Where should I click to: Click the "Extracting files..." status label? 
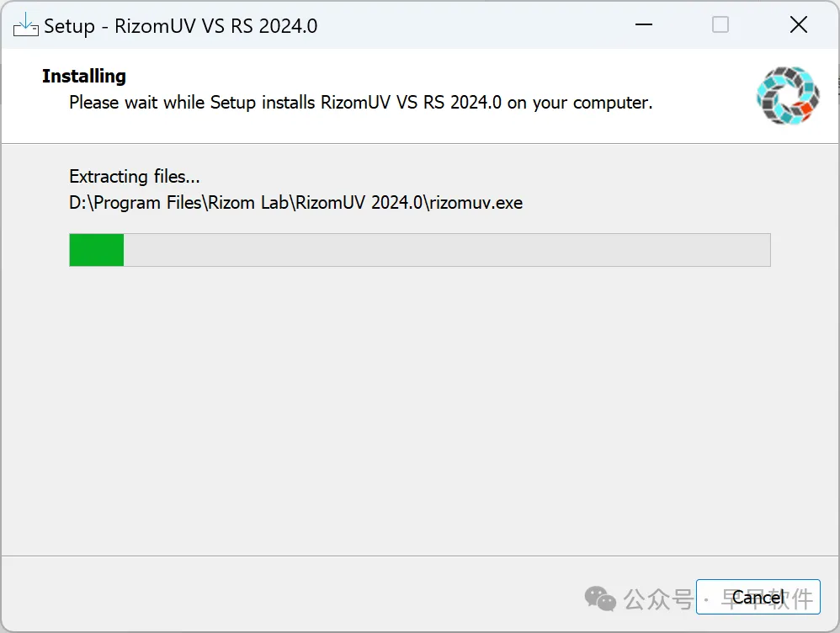click(135, 176)
